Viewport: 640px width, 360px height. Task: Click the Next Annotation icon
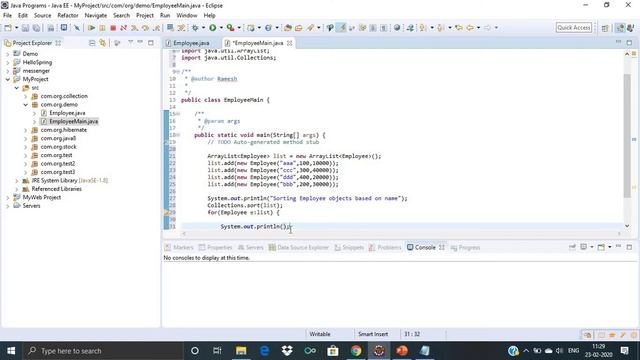(x=423, y=28)
